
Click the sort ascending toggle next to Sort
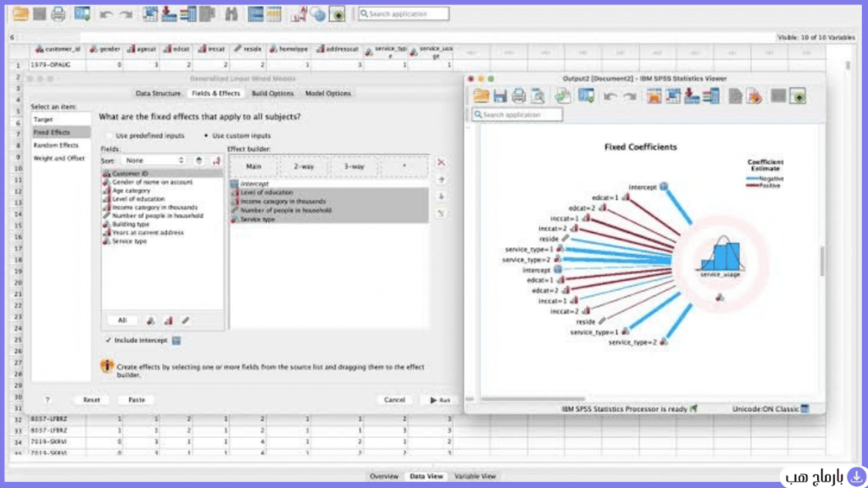pos(198,160)
